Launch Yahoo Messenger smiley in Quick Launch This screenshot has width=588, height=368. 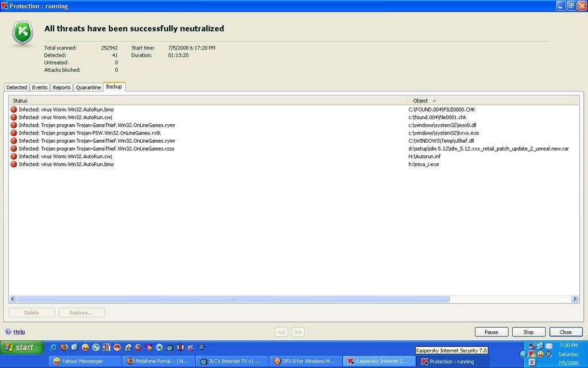pyautogui.click(x=85, y=347)
